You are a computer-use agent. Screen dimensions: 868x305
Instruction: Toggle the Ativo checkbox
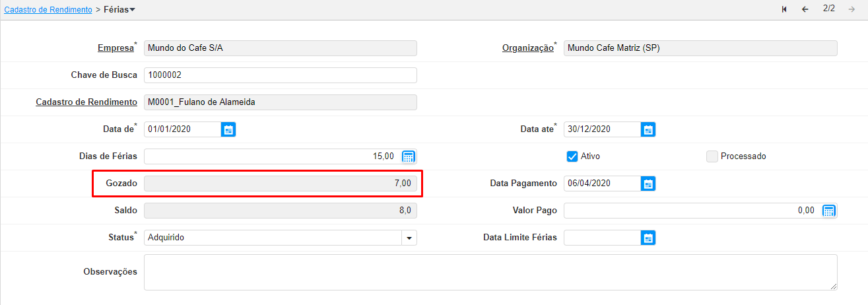click(x=572, y=156)
